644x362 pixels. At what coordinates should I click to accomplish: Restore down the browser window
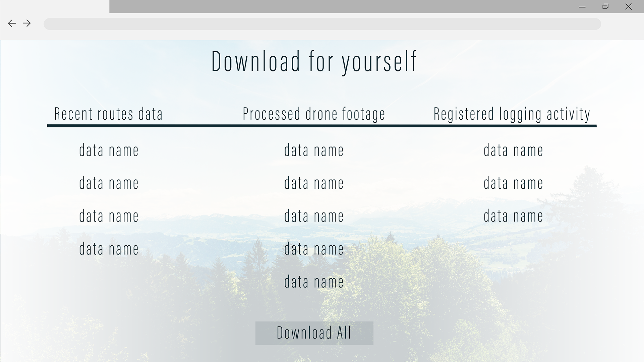605,7
